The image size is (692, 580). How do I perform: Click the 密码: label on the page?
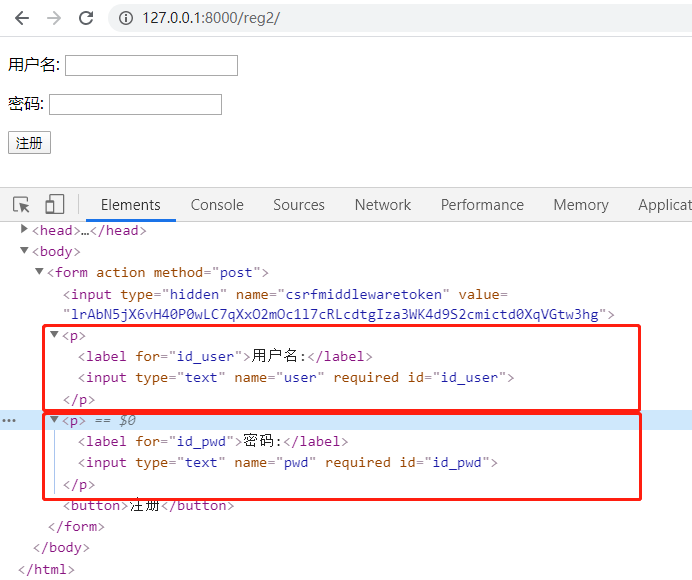(x=26, y=104)
